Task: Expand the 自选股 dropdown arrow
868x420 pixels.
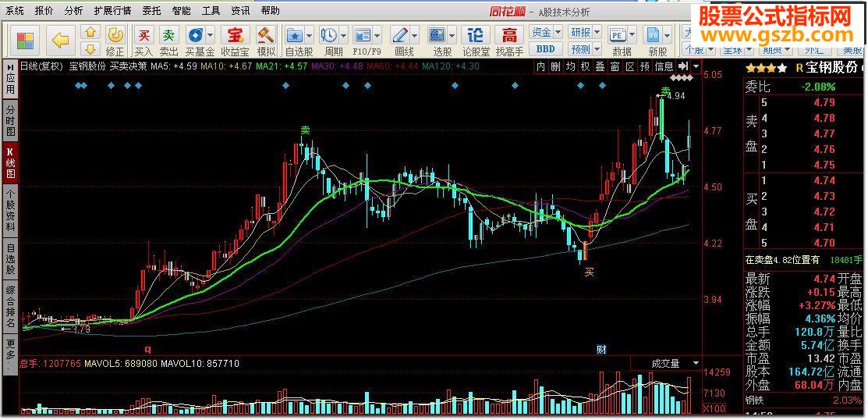Action: pos(310,35)
